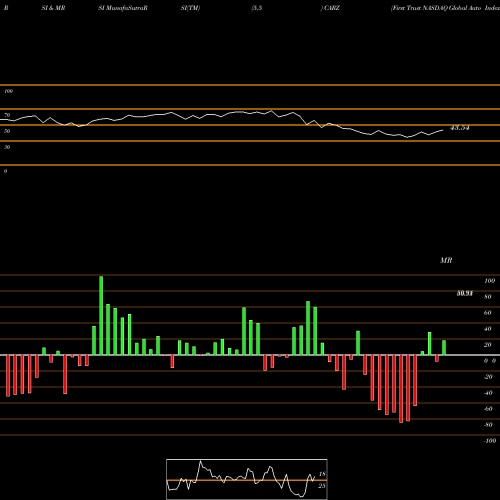Viewport: 500px width, 500px height.
Task: Click the '-60' label on MR axis
Action: click(488, 409)
